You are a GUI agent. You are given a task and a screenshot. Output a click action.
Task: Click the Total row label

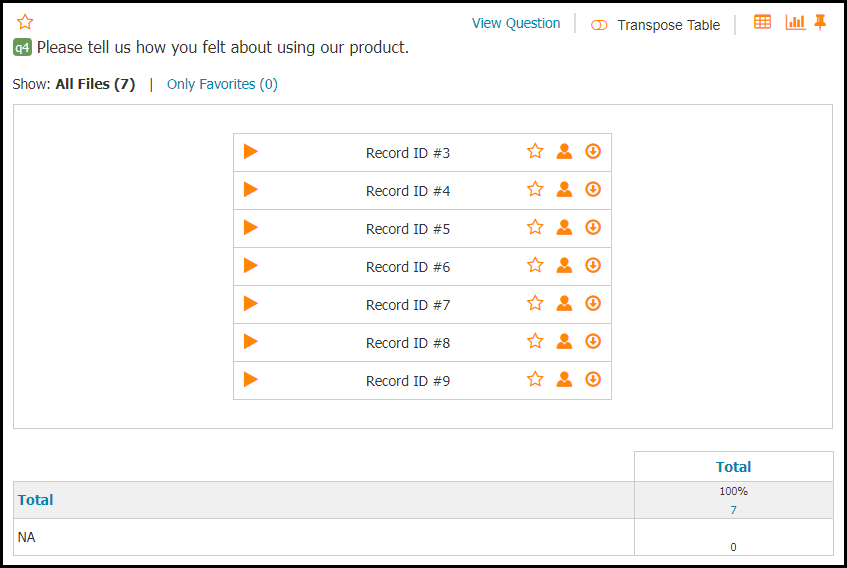click(x=35, y=500)
